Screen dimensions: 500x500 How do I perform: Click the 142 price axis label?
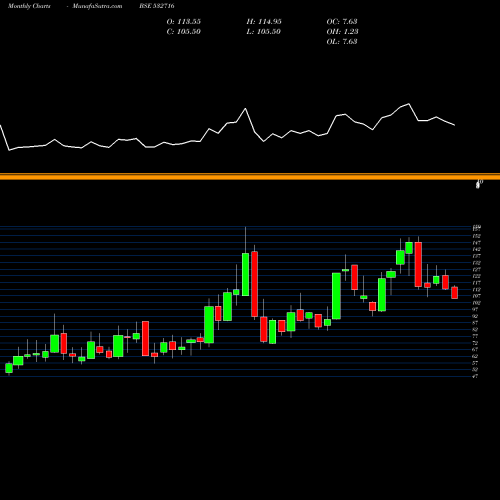point(477,249)
